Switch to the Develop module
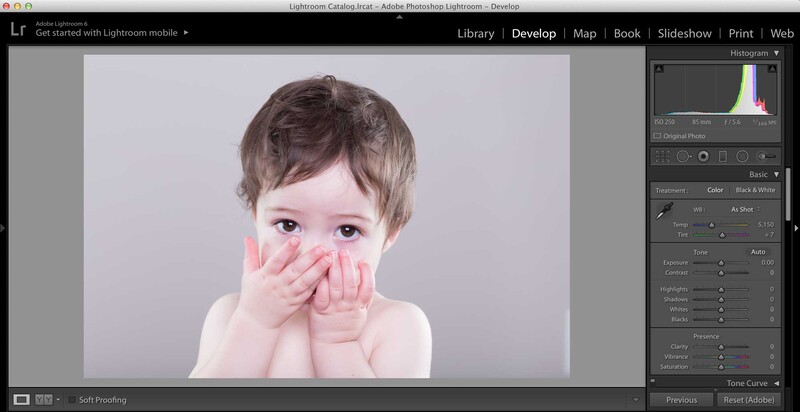Screen dimensions: 800x412 534,34
